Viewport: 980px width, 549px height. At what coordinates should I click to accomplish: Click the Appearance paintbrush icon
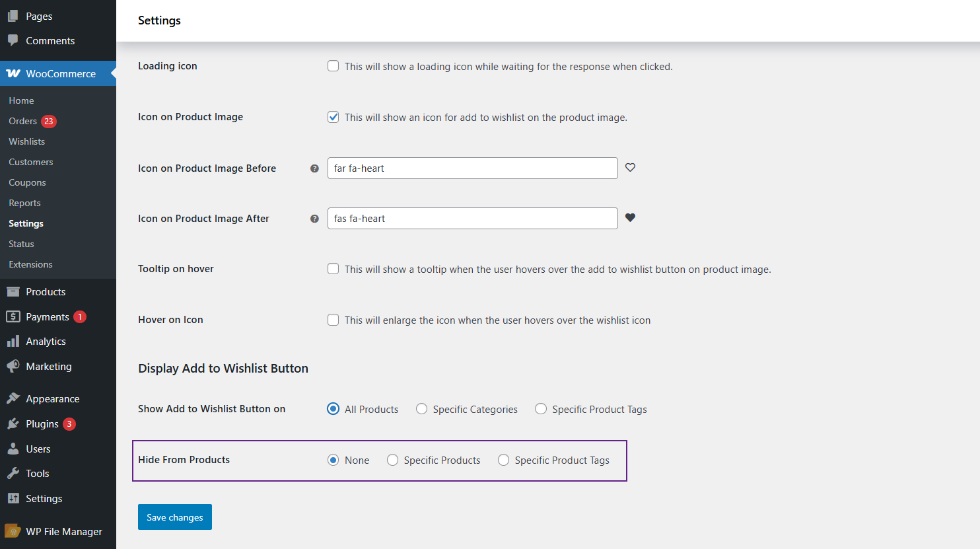click(13, 398)
